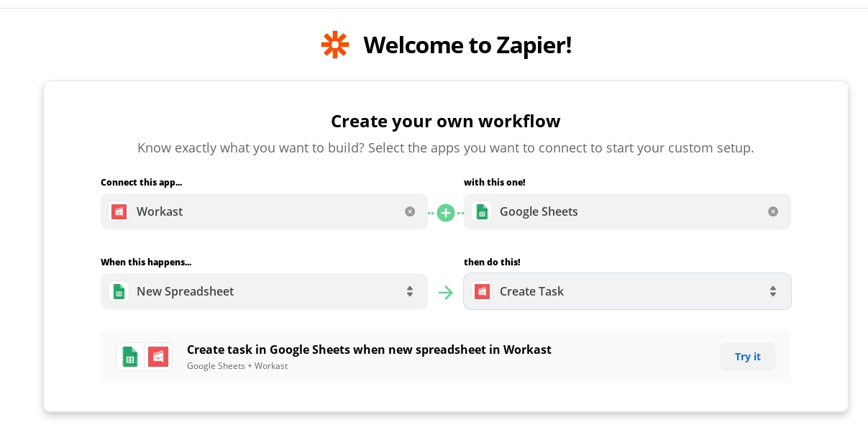Click the 'Know exactly what you want' description
Screen dimensions: 868x443
coord(446,147)
